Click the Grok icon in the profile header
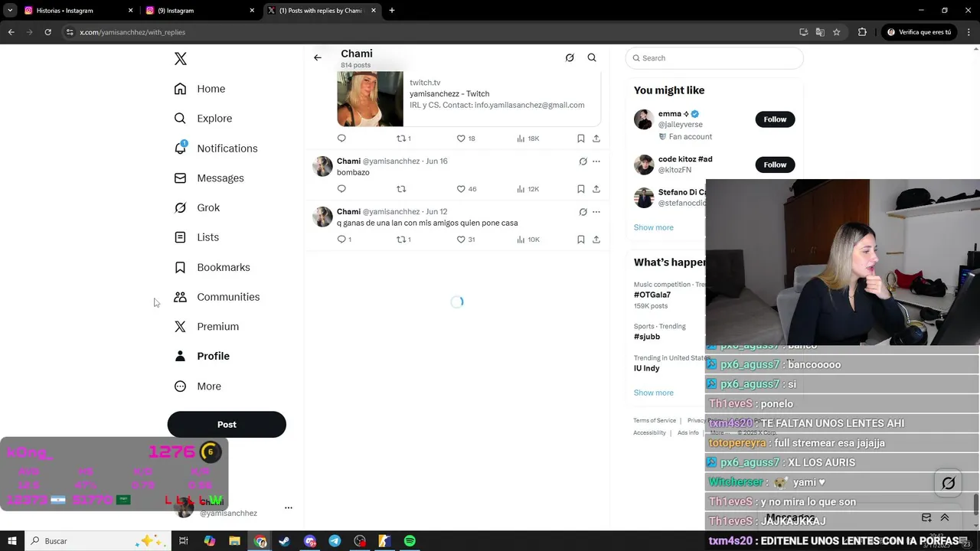The height and width of the screenshot is (551, 980). coord(570,57)
